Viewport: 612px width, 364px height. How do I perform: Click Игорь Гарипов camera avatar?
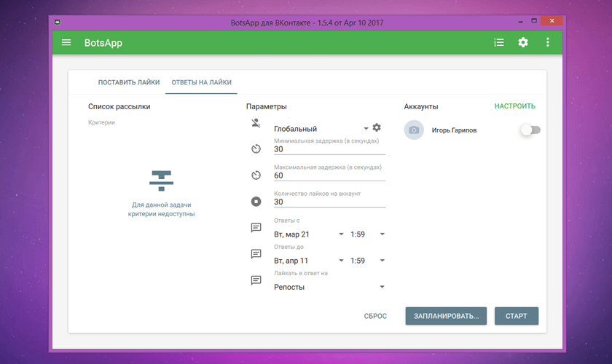[414, 130]
